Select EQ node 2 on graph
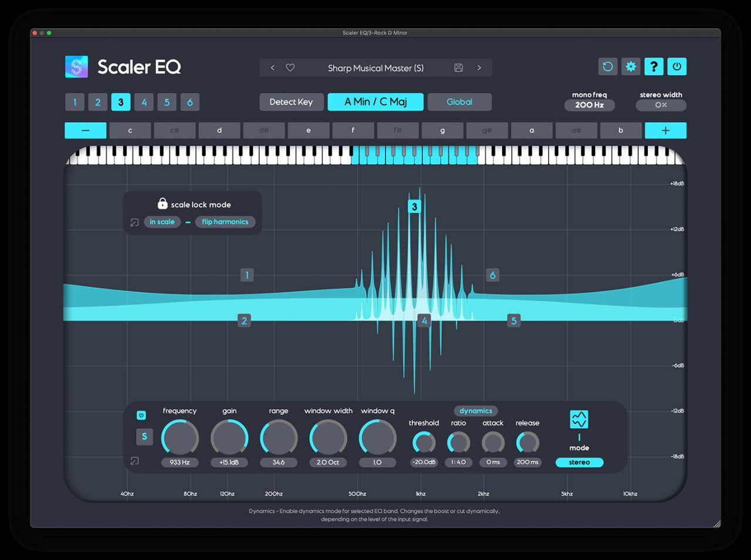This screenshot has width=751, height=560. point(244,321)
